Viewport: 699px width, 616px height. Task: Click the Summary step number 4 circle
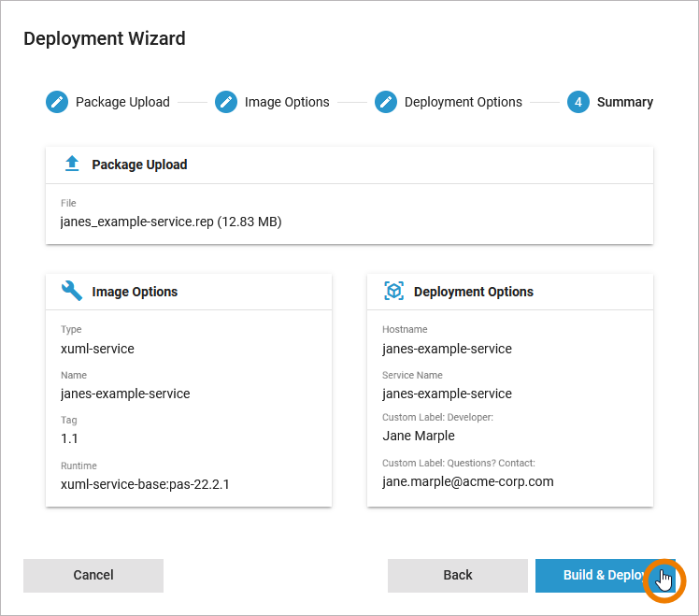[578, 102]
